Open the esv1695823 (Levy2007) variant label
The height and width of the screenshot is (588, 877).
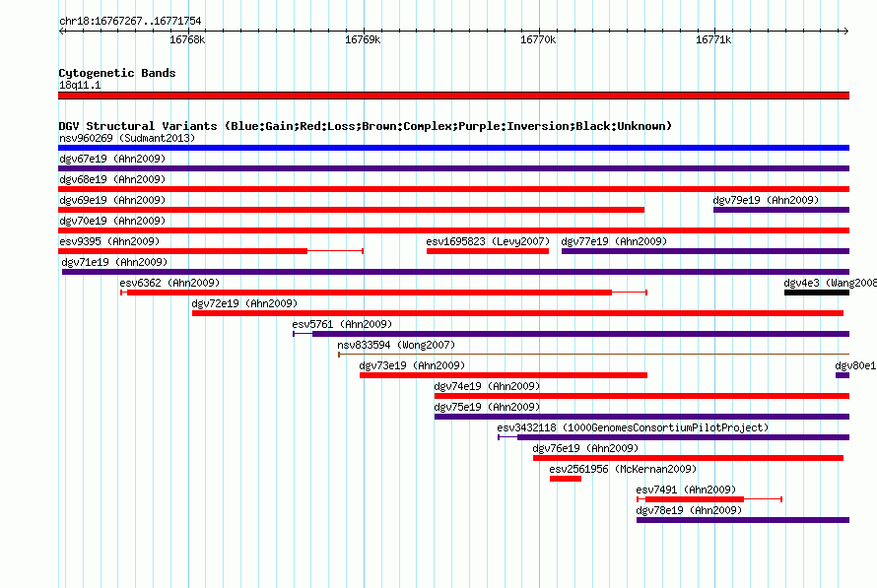click(488, 241)
